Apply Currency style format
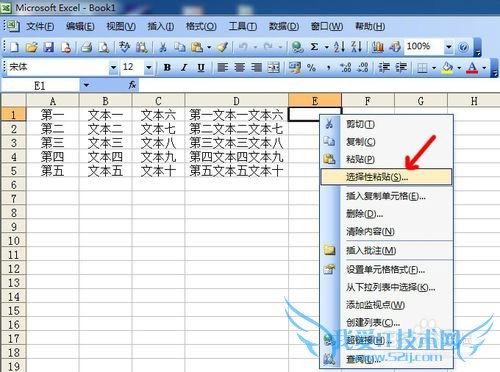The height and width of the screenshot is (372, 500). (x=295, y=68)
